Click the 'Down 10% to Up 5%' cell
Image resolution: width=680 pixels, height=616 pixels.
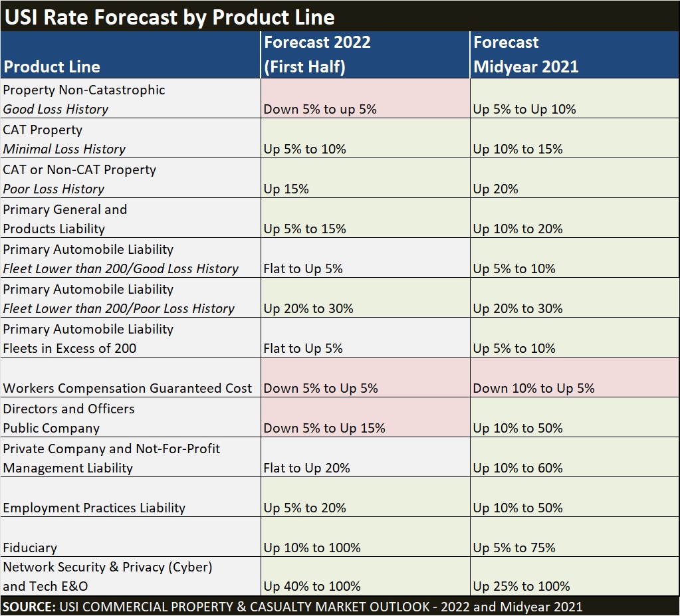(534, 388)
